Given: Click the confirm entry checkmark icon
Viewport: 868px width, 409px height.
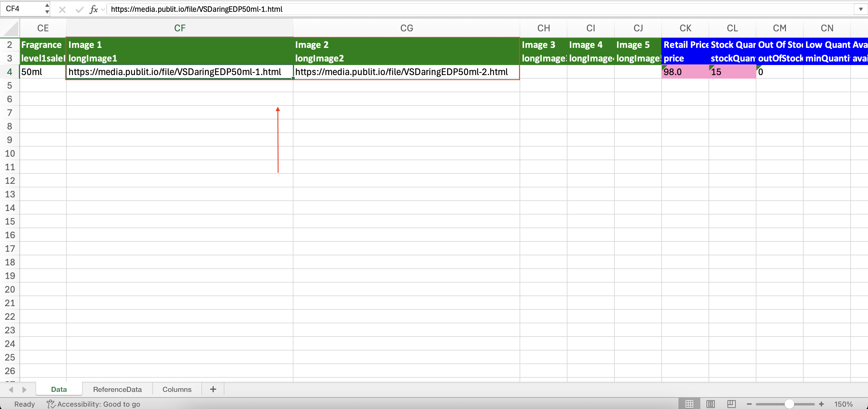Looking at the screenshot, I should click(x=79, y=9).
